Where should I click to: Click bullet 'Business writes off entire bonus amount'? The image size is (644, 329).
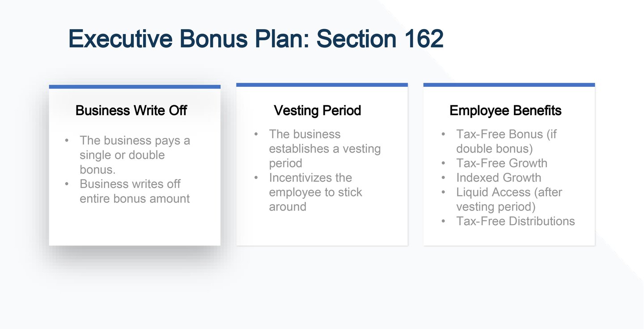click(135, 191)
